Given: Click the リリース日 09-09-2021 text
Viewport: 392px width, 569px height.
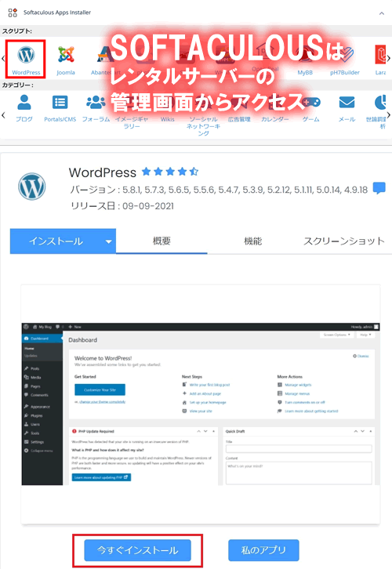Looking at the screenshot, I should pos(122,206).
